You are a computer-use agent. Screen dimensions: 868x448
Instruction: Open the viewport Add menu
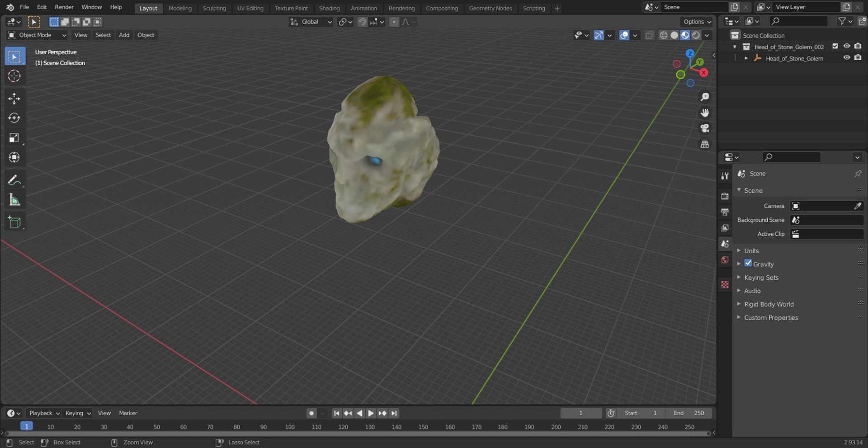pos(124,35)
